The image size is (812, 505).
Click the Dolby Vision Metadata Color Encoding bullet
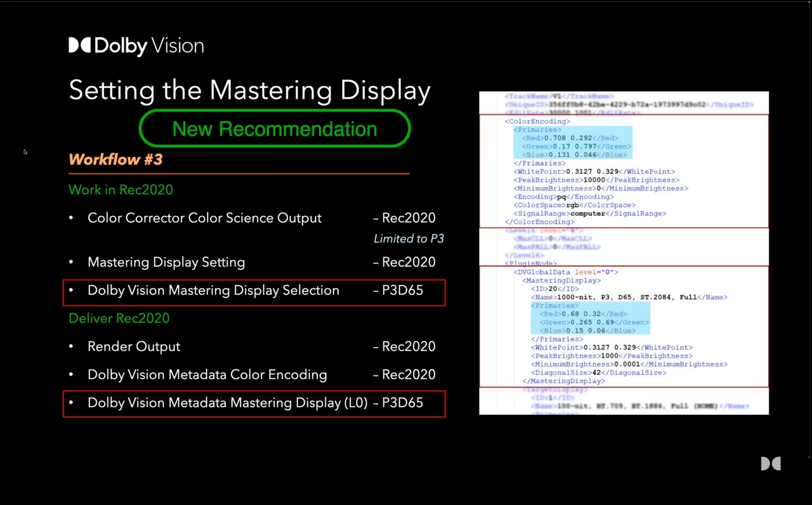coord(207,374)
